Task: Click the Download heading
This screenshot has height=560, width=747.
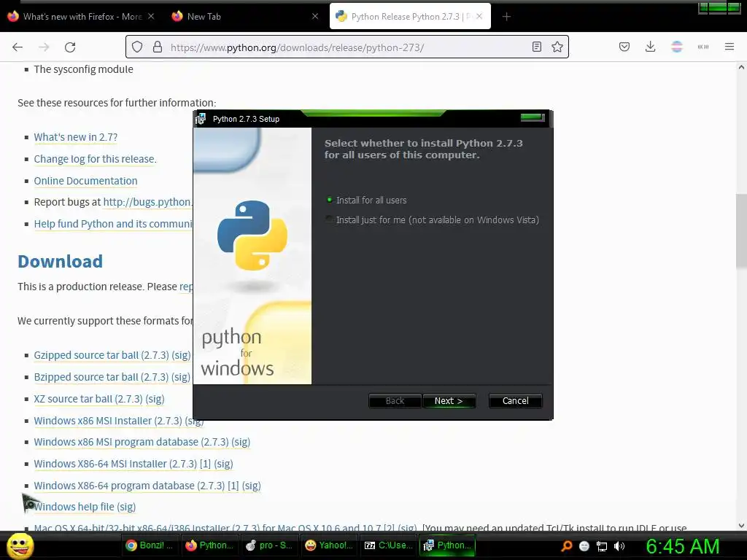Action: point(60,262)
